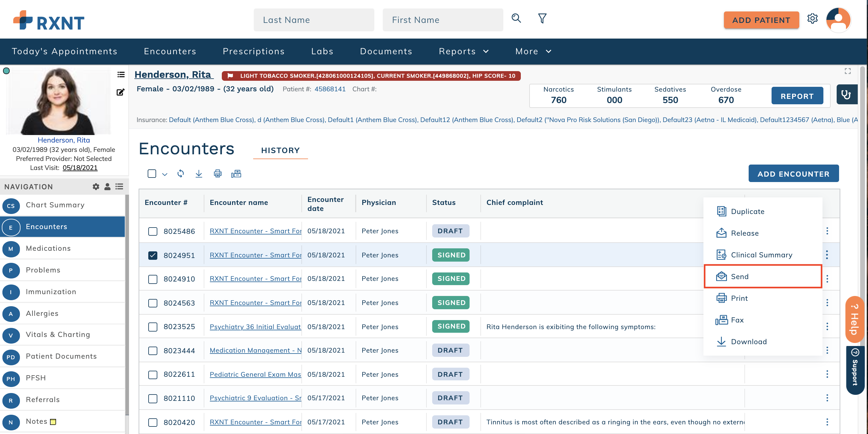The image size is (868, 434).
Task: Expand the More dropdown menu
Action: point(533,51)
